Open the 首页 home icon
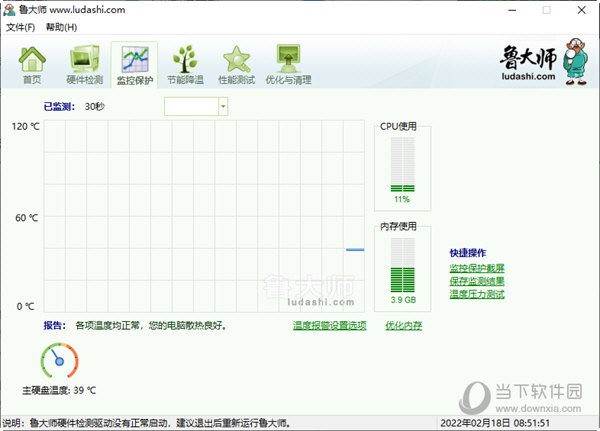Viewport: 600px width, 431px height. point(32,65)
